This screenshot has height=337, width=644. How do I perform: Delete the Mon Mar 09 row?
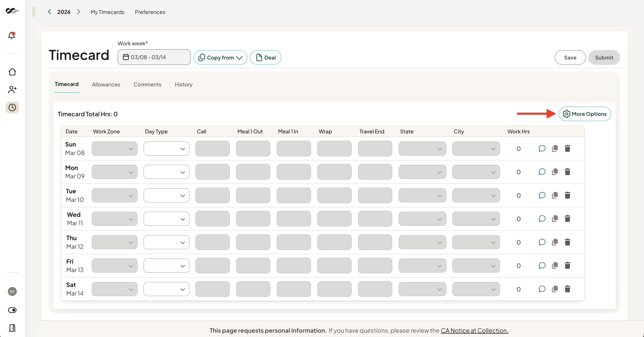click(568, 172)
